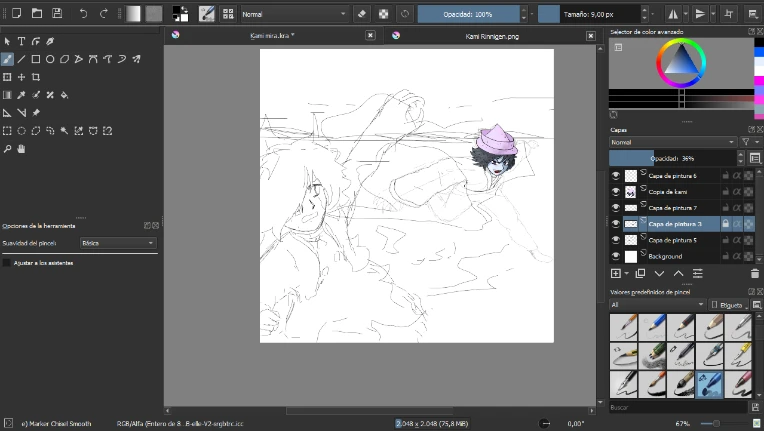This screenshot has height=431, width=764.
Task: Open layer blending mode Normal dropdown
Action: (x=672, y=142)
